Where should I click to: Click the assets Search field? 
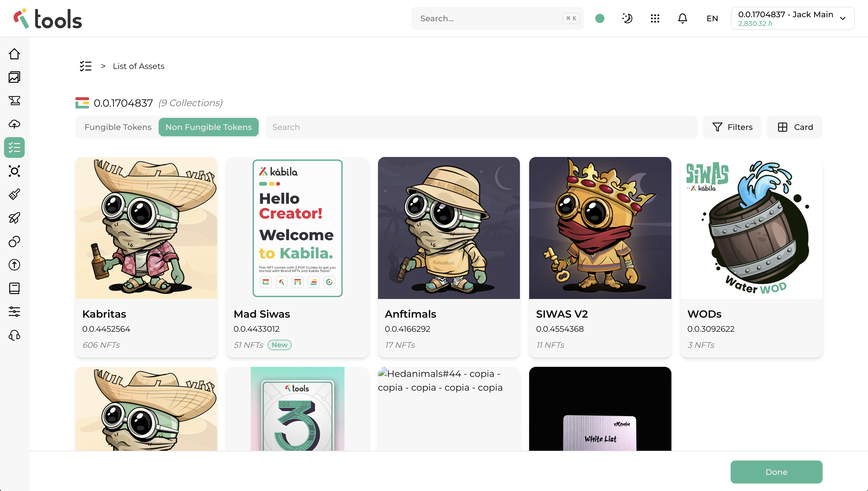481,127
